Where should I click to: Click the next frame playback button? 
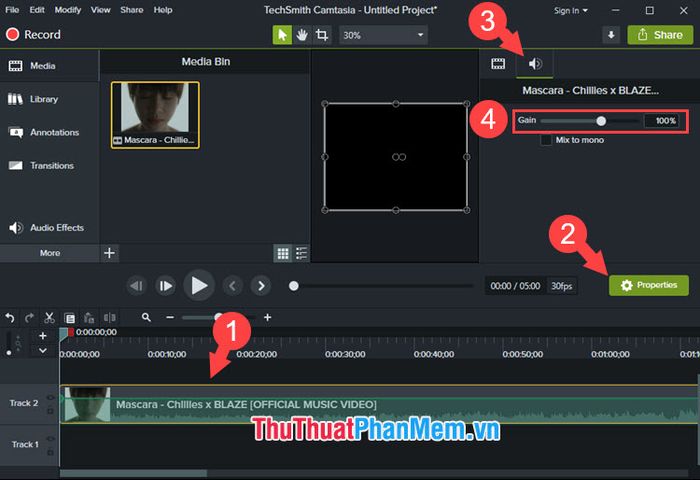coord(166,286)
